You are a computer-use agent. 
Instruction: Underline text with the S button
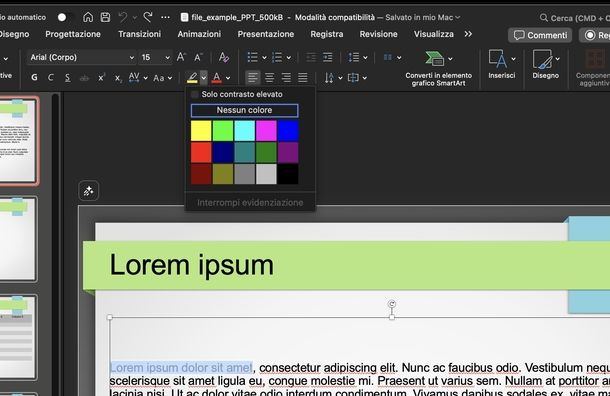(68, 77)
